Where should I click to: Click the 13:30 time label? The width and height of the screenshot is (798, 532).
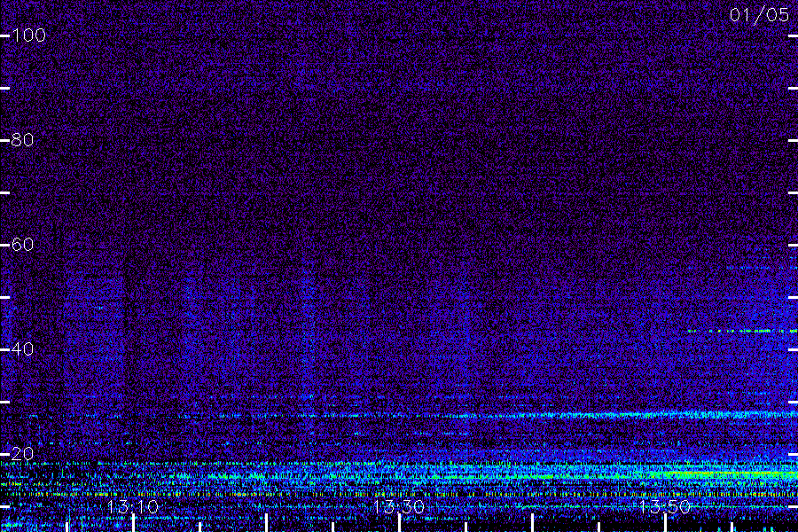(399, 506)
